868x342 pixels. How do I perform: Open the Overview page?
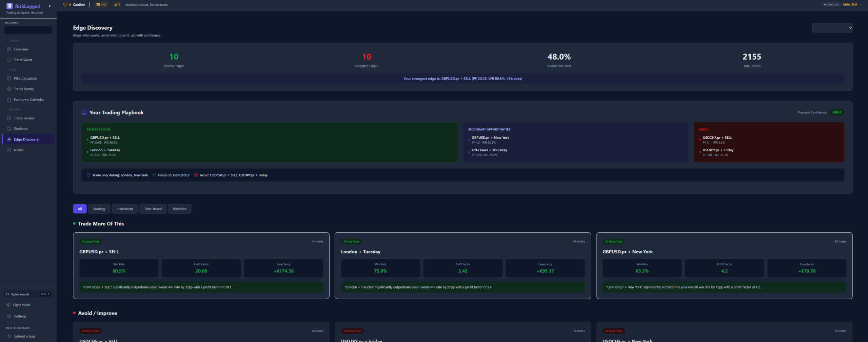pyautogui.click(x=28, y=49)
